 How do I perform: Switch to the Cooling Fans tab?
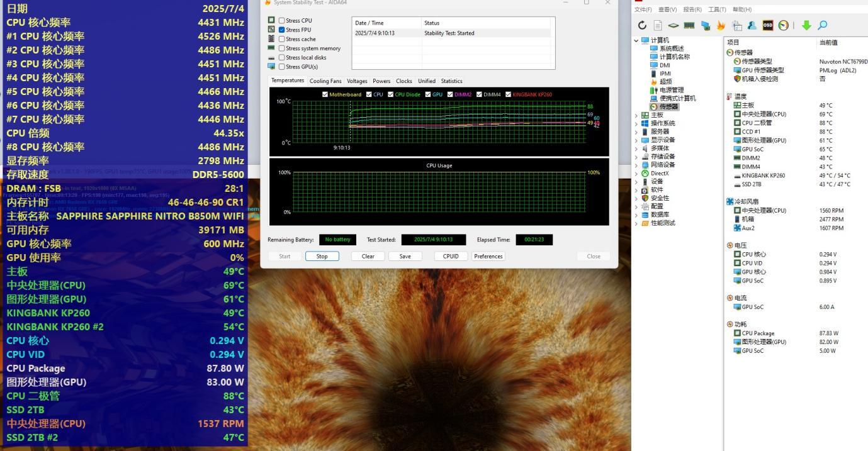point(325,81)
